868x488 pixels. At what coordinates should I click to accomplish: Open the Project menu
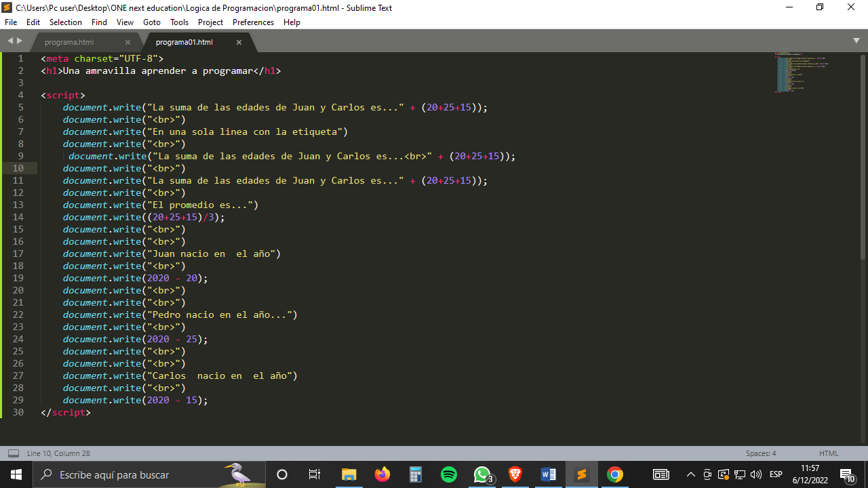[211, 22]
